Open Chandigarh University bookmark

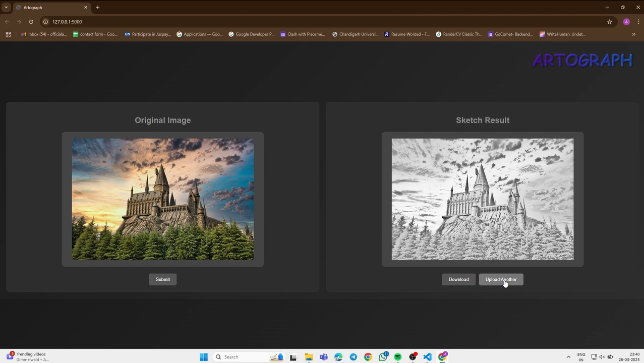pyautogui.click(x=356, y=34)
